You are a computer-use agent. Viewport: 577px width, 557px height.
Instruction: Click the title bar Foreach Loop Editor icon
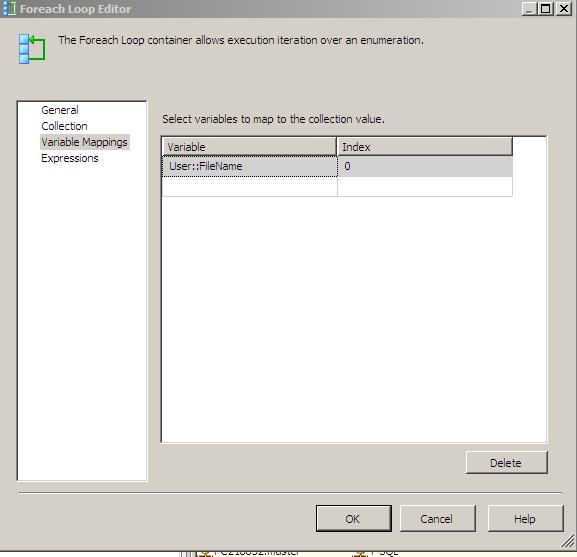tap(9, 9)
